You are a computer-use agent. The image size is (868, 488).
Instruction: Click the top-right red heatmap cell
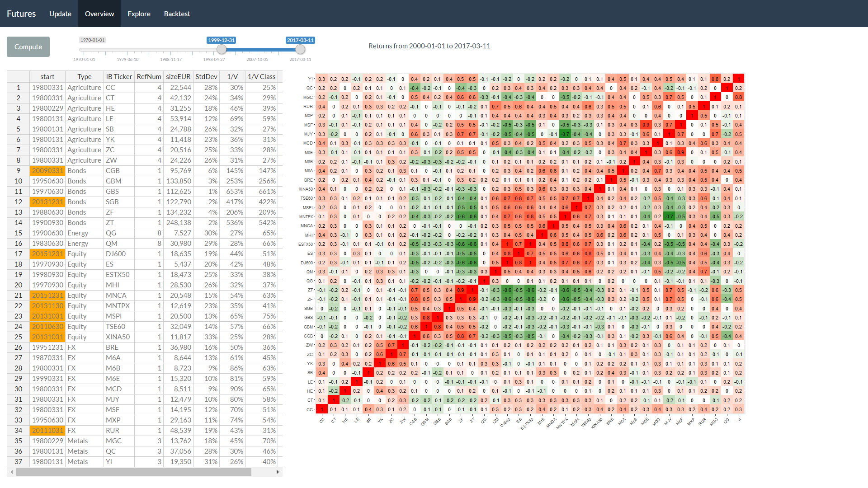[x=738, y=79]
